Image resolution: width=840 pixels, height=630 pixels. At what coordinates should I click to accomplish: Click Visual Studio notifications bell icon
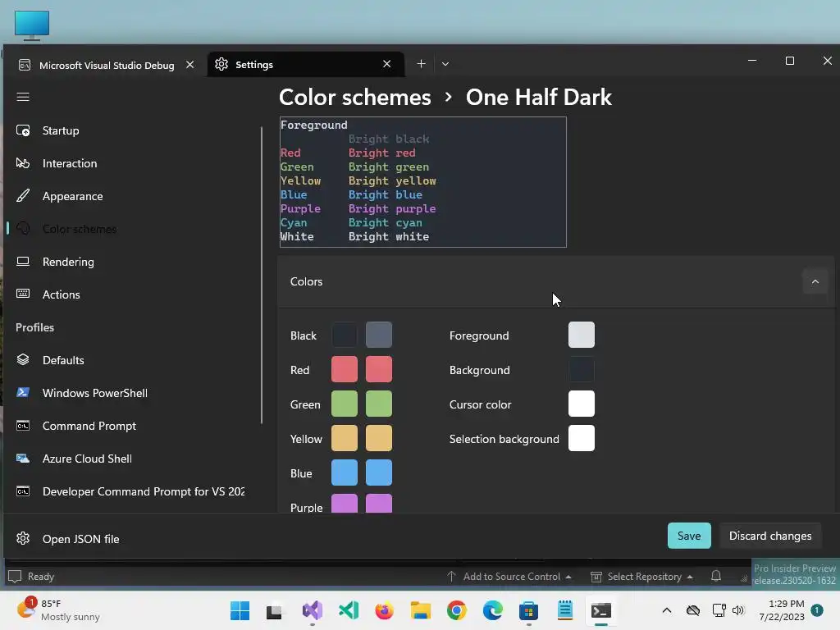(x=715, y=576)
